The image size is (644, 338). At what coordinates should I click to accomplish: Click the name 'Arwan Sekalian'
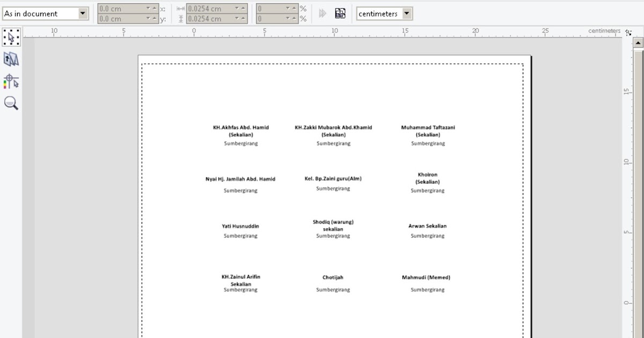[x=428, y=226]
